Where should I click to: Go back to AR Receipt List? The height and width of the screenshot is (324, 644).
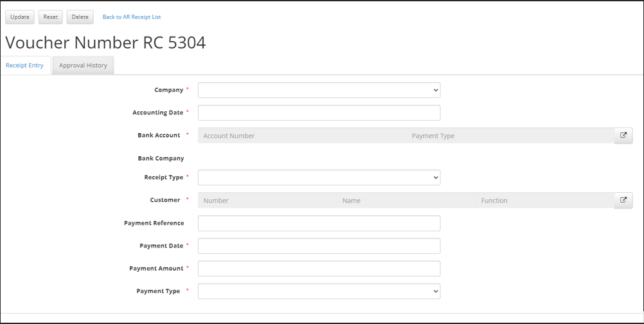[x=132, y=17]
